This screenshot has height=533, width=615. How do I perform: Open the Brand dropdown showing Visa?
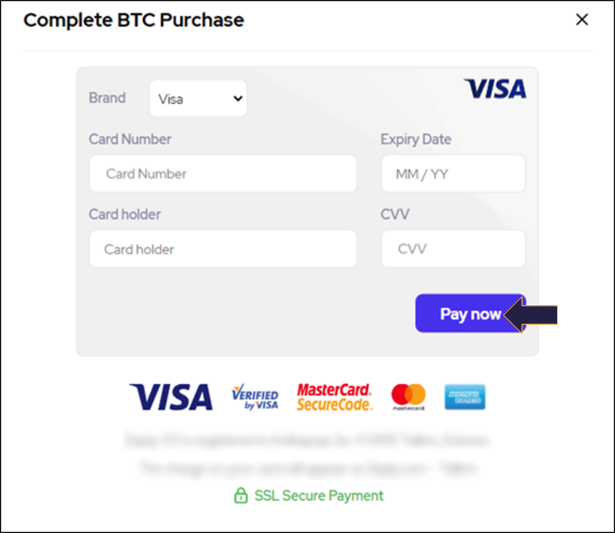198,99
